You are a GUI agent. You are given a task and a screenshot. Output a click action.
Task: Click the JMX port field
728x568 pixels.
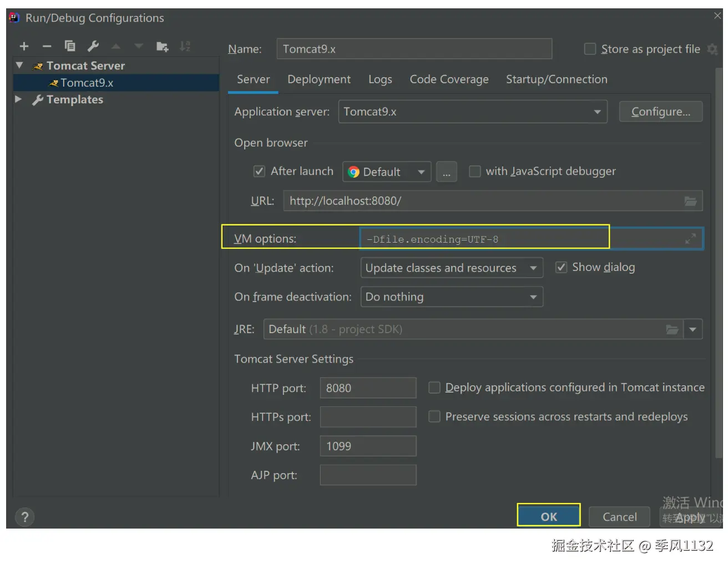point(368,446)
